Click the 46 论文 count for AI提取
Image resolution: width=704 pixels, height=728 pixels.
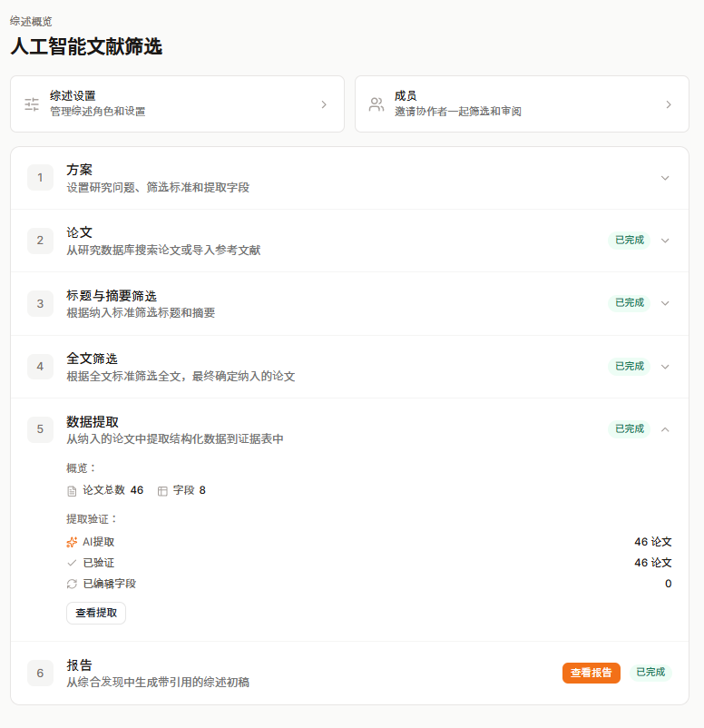653,542
